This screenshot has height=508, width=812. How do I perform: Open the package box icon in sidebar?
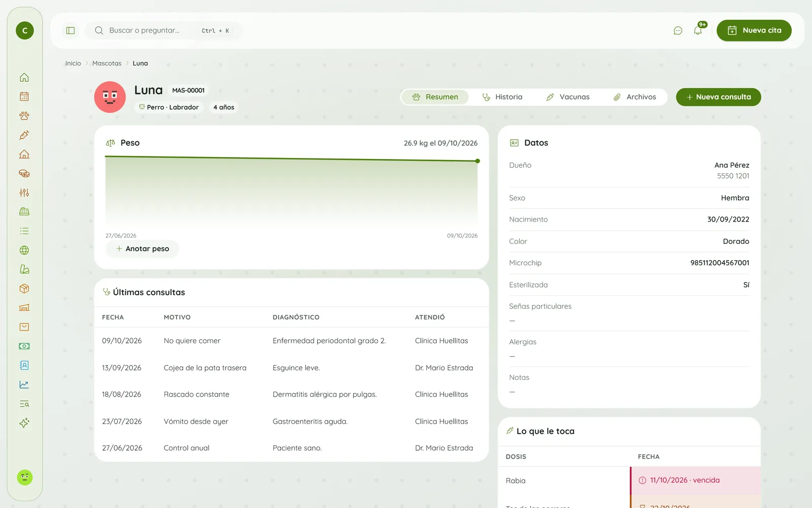24,289
